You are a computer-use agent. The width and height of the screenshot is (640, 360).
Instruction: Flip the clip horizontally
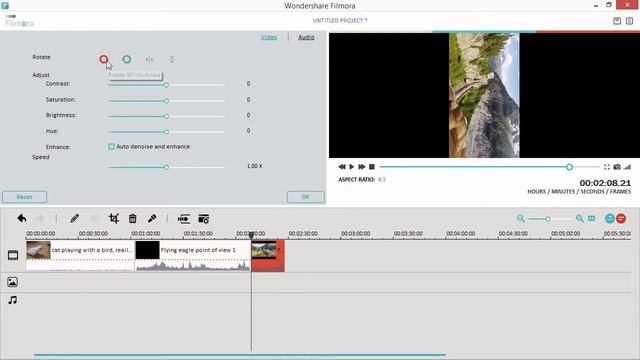coord(149,60)
